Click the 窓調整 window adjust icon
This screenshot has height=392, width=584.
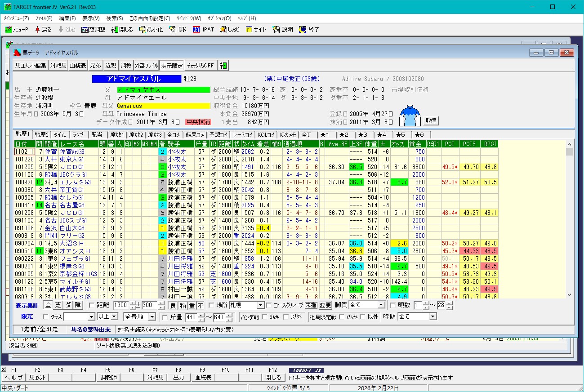(x=85, y=30)
